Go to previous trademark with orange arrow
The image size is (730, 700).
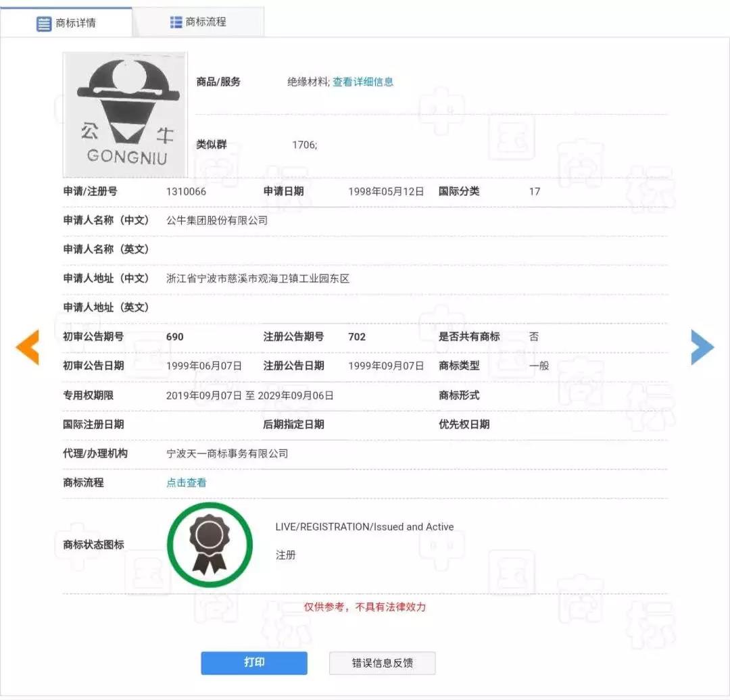28,347
